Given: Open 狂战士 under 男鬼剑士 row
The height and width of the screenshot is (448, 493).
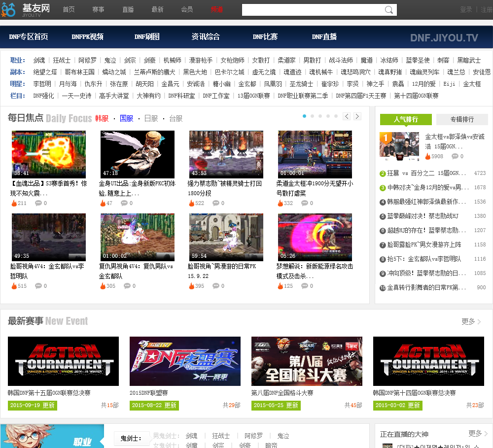Looking at the screenshot, I should coord(221,436).
